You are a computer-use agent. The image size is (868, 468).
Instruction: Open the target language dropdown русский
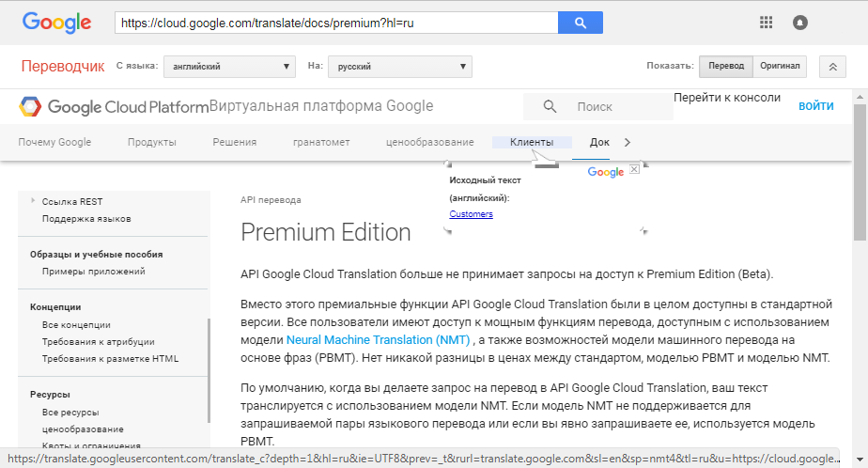[x=399, y=67]
